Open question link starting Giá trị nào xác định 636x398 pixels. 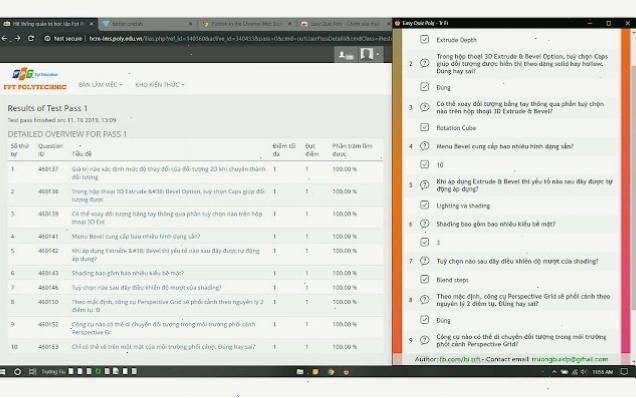click(168, 173)
